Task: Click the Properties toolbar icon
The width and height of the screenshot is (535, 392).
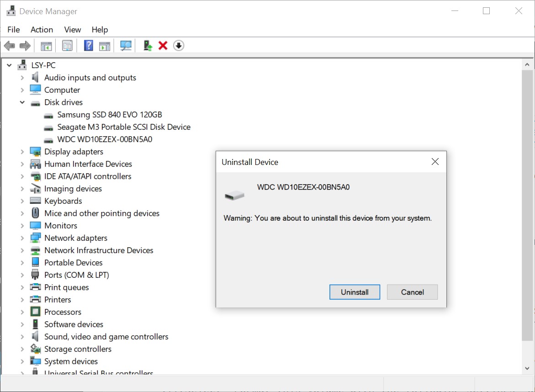Action: point(68,46)
